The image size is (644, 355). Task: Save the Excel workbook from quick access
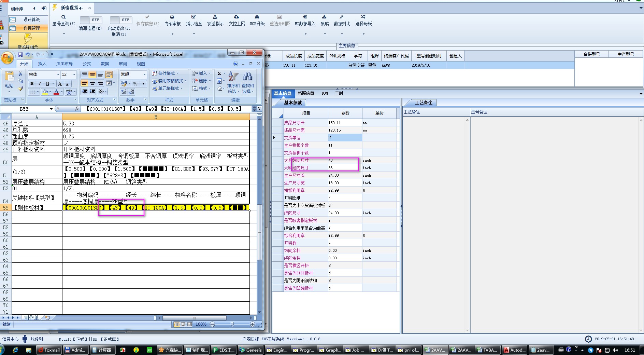click(20, 55)
